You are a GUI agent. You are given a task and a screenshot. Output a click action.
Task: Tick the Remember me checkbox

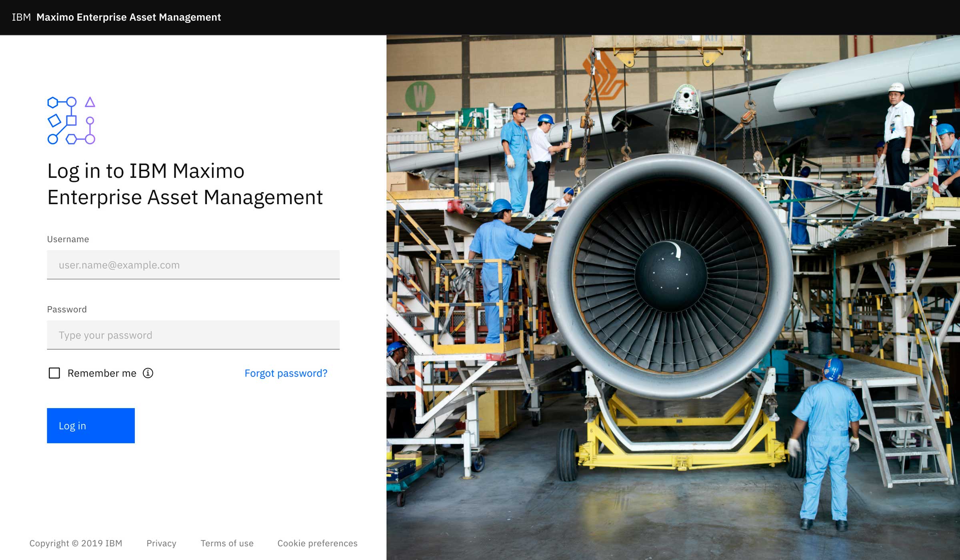coord(54,373)
